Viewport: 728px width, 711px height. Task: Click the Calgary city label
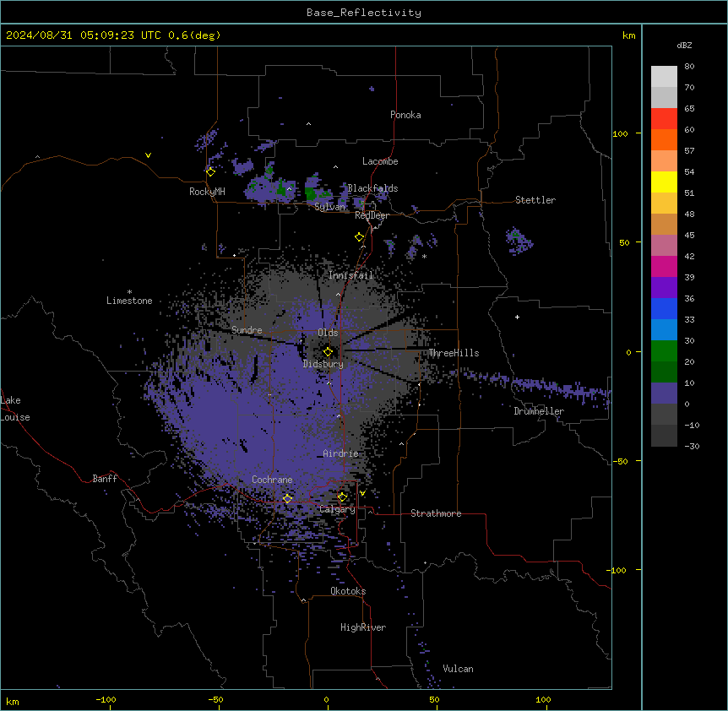tap(338, 509)
